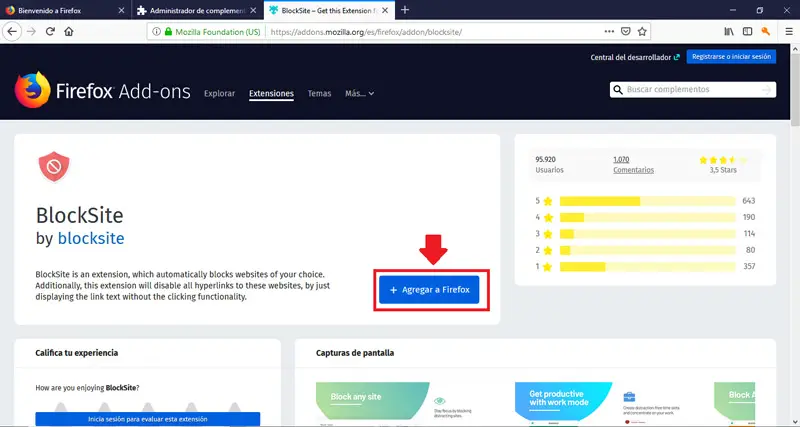Open the blocksite author link

click(x=91, y=238)
